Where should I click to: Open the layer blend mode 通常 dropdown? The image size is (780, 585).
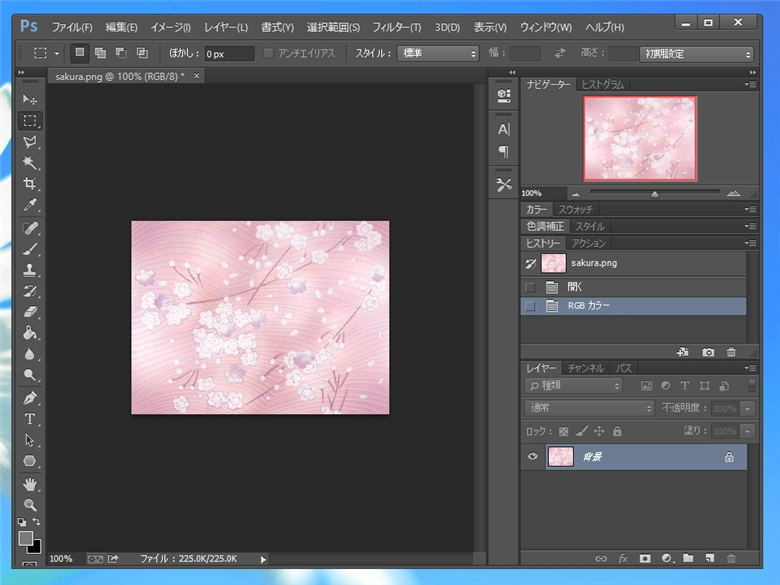pos(589,408)
